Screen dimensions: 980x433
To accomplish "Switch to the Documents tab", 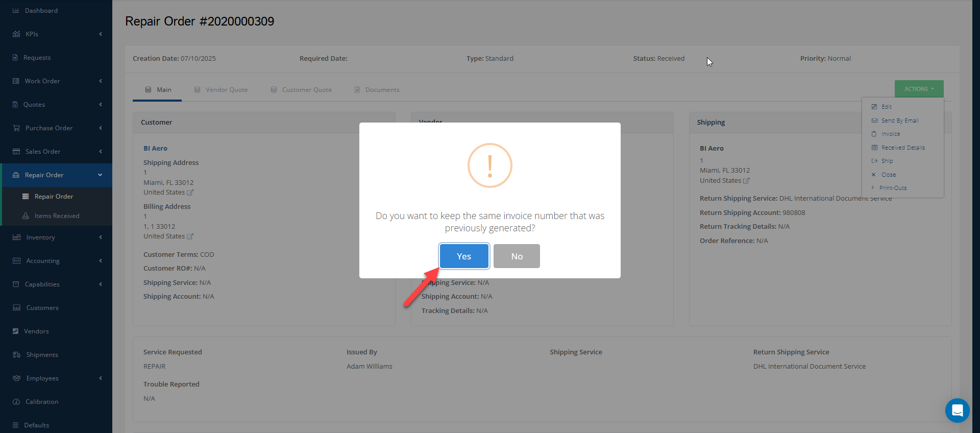I will click(377, 90).
